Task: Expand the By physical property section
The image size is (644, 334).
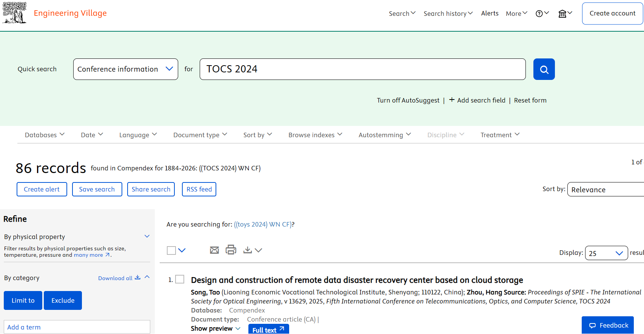Action: [147, 236]
